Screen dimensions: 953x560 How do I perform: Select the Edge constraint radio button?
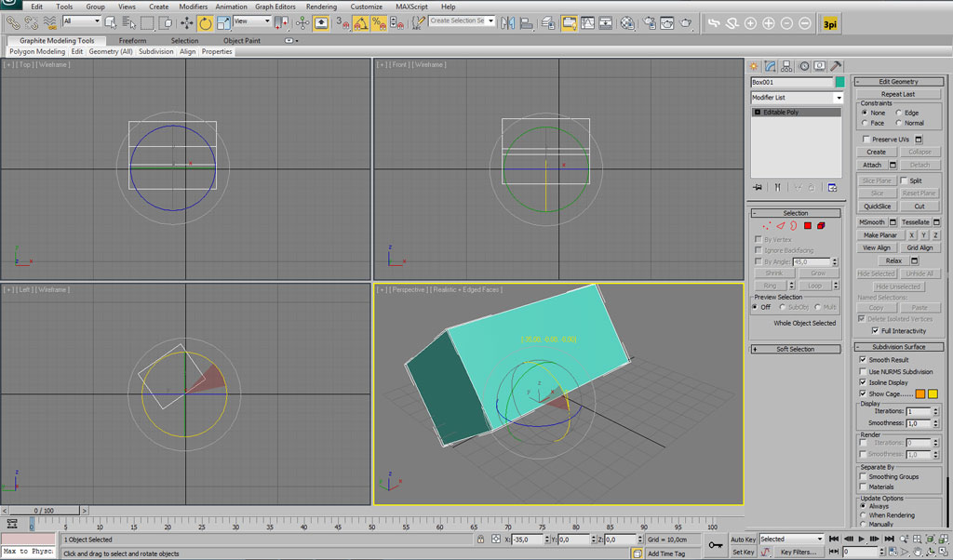tap(898, 113)
